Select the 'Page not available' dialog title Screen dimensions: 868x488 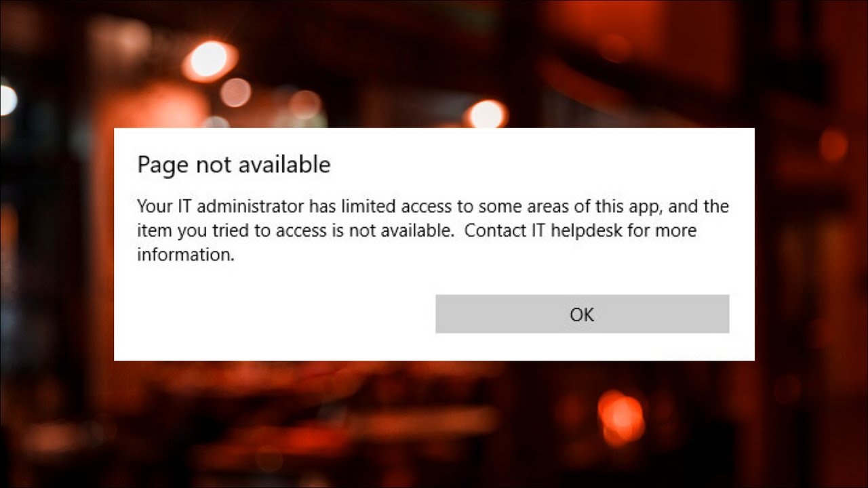coord(234,165)
